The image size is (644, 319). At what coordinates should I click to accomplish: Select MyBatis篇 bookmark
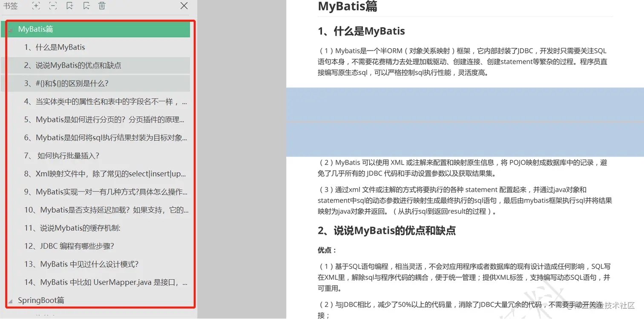(95, 29)
